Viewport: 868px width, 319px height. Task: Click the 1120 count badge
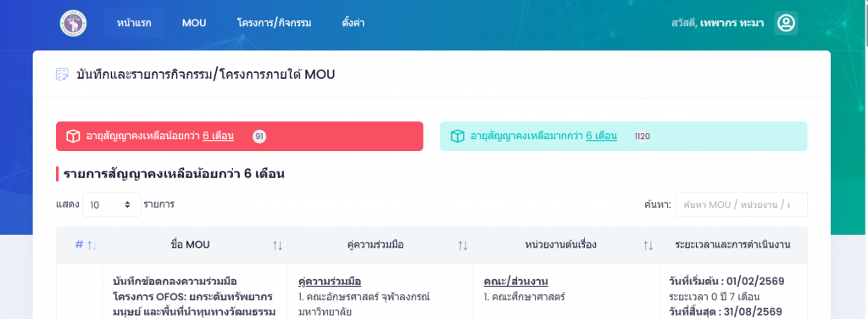click(643, 137)
